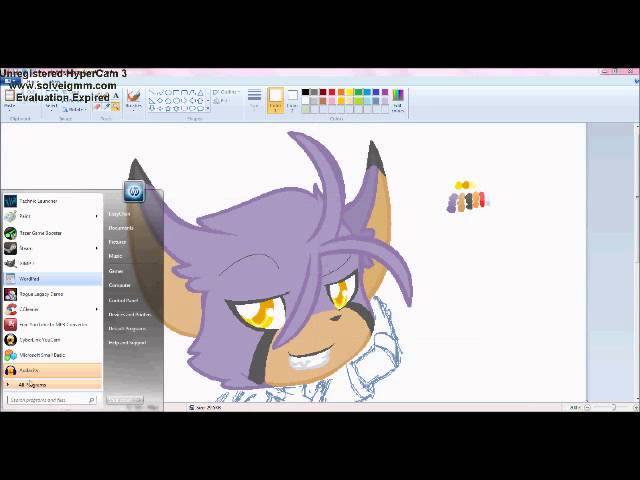Click Paint's vertical canvas scrollbar
The height and width of the screenshot is (480, 640).
tap(638, 261)
